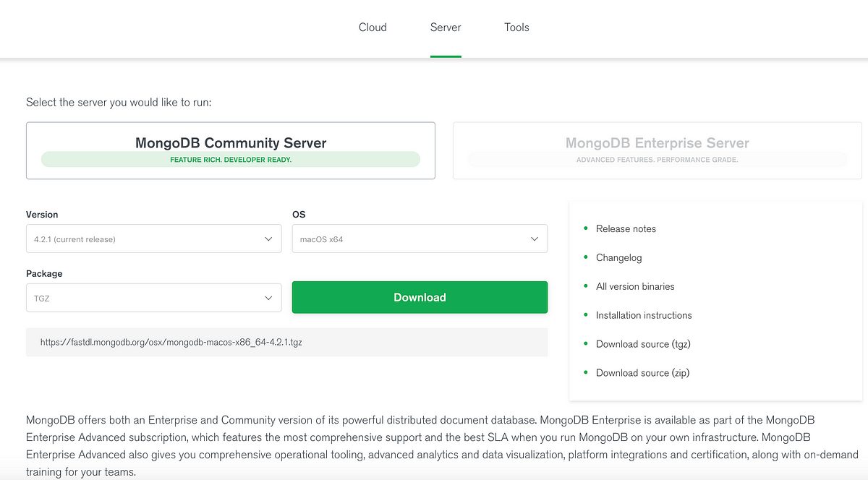Click the Feature Rich Developer Ready badge

231,159
